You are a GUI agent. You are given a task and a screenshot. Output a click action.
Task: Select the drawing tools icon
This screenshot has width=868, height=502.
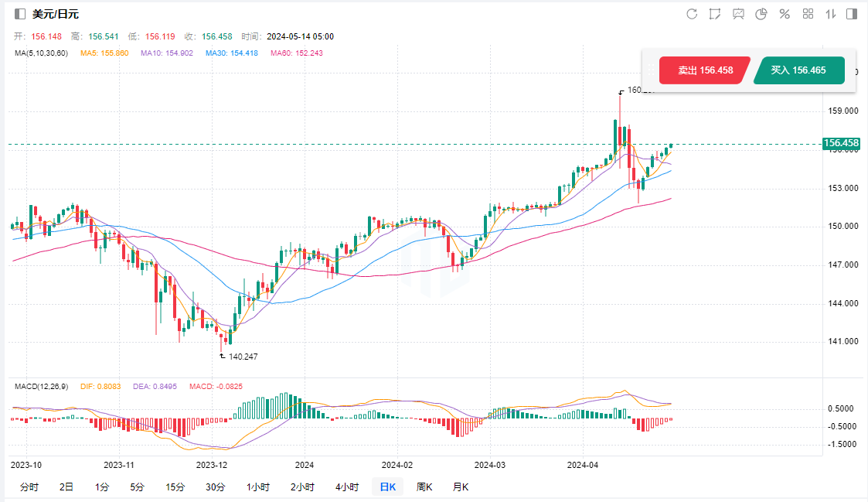(x=715, y=14)
